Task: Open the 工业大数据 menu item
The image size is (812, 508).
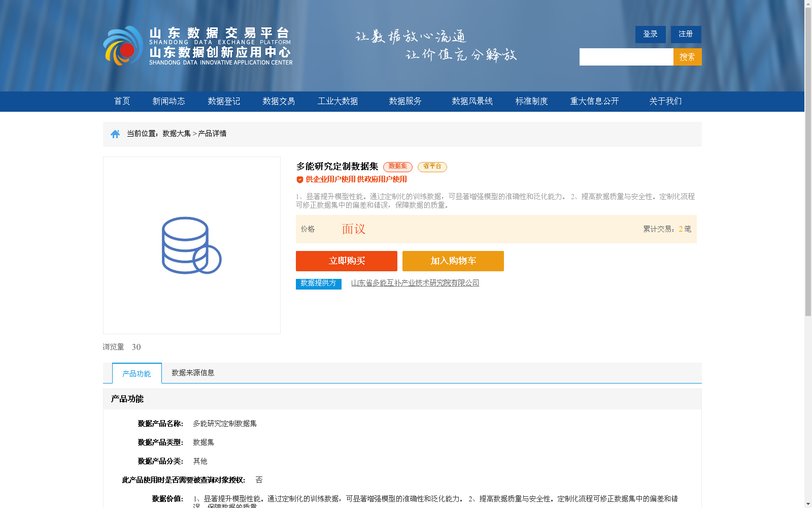Action: pos(338,101)
